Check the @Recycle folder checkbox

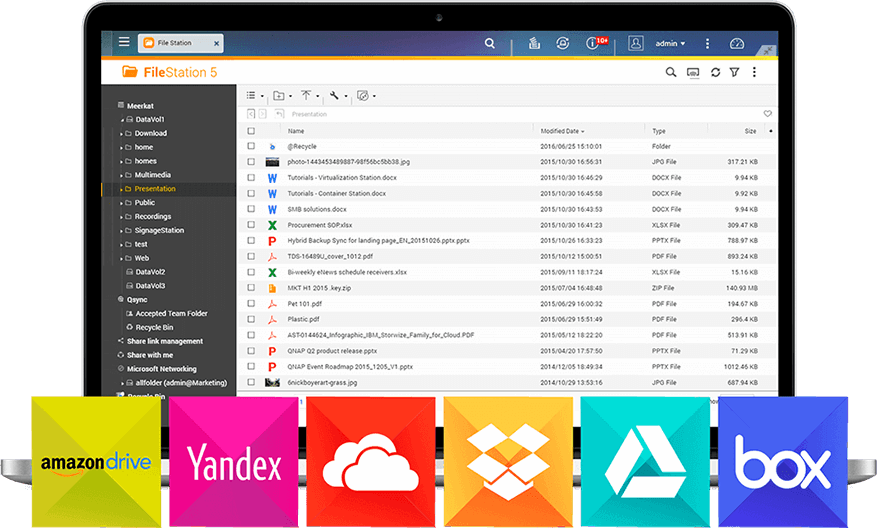pyautogui.click(x=251, y=146)
